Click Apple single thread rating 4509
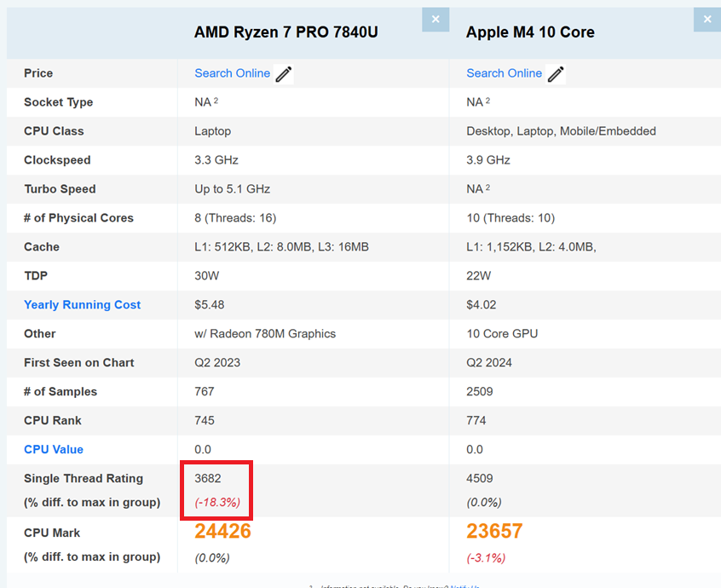 coord(480,479)
